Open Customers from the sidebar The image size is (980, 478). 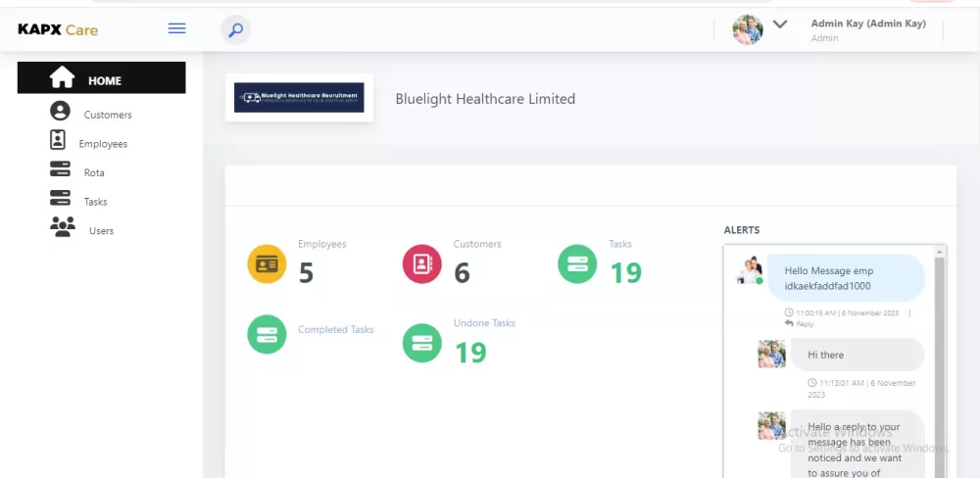point(107,115)
